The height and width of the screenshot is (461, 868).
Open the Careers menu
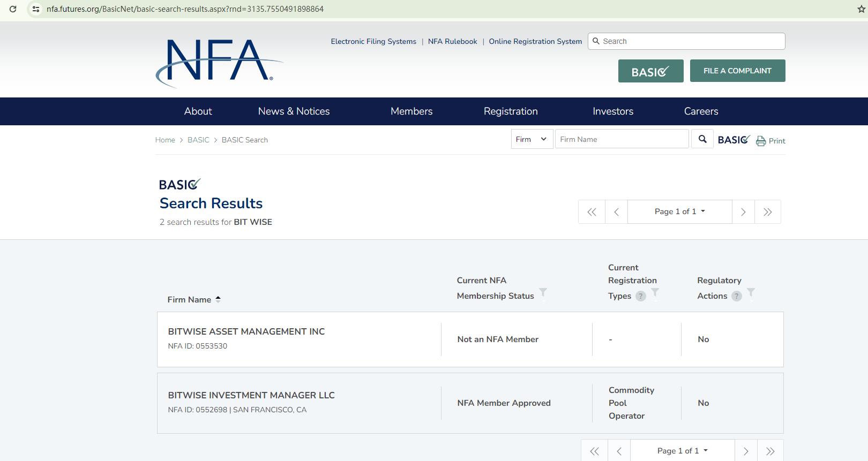(701, 111)
